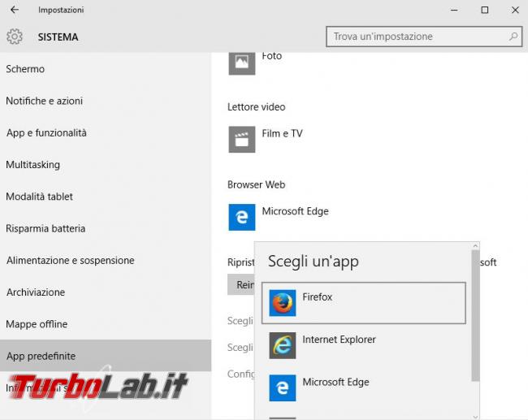Focus the Trova un'impostazione search field
Viewport: 528px width, 420px height.
pos(424,37)
